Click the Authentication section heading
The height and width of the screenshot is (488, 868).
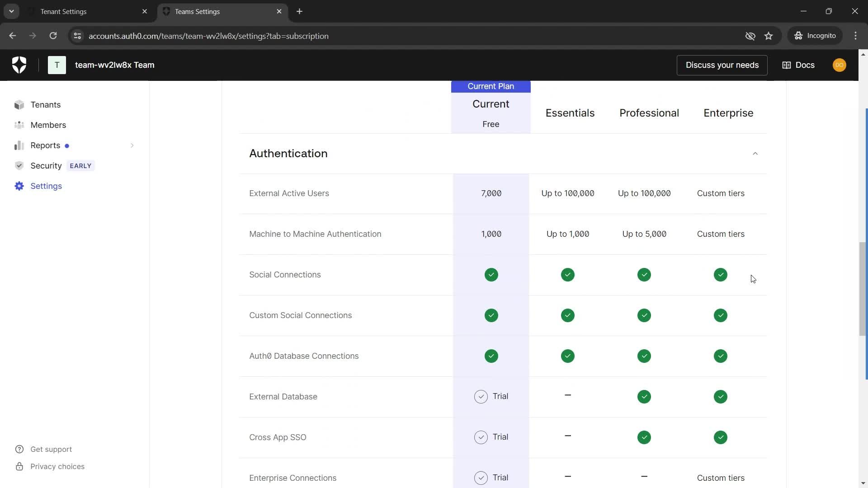tap(288, 154)
